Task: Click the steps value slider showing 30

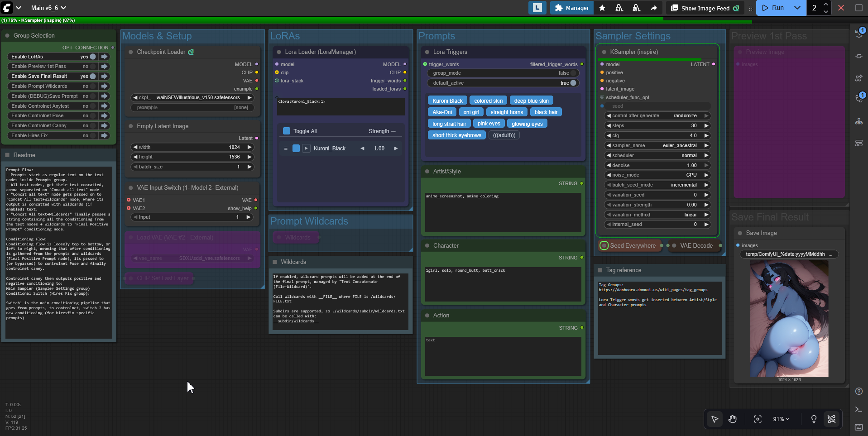Action: tap(657, 125)
